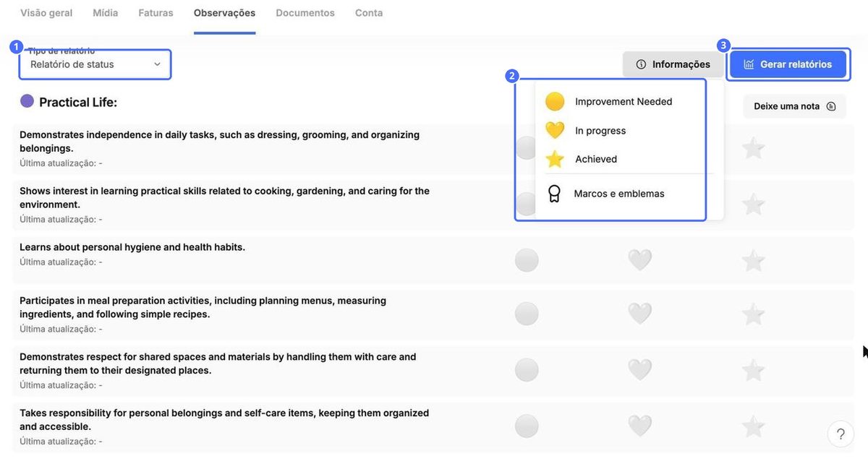Select the Marcos e emblemas menu entry

[619, 194]
